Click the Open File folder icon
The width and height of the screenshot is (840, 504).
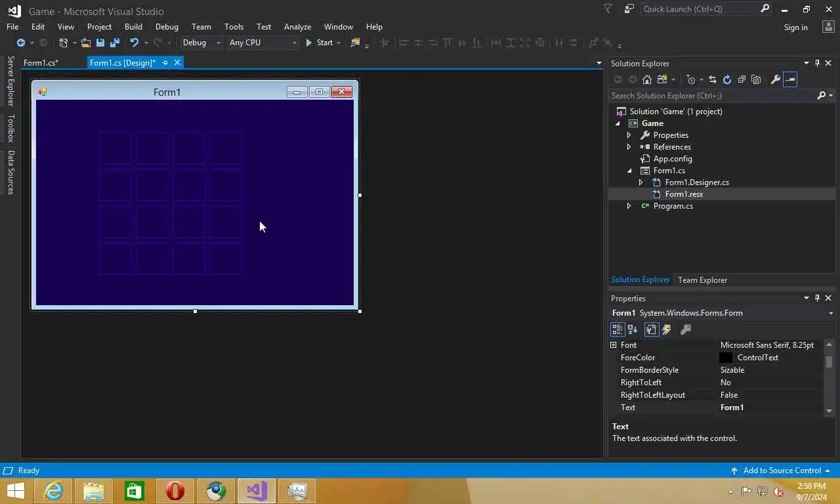point(86,43)
